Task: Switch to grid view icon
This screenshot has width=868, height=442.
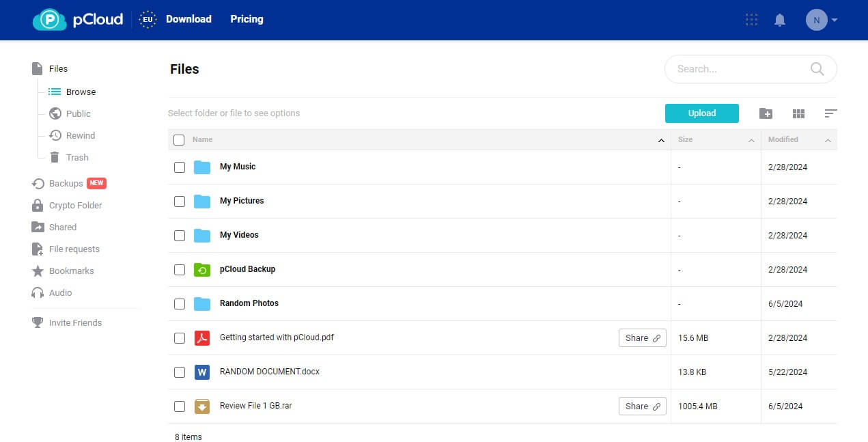Action: [x=798, y=113]
